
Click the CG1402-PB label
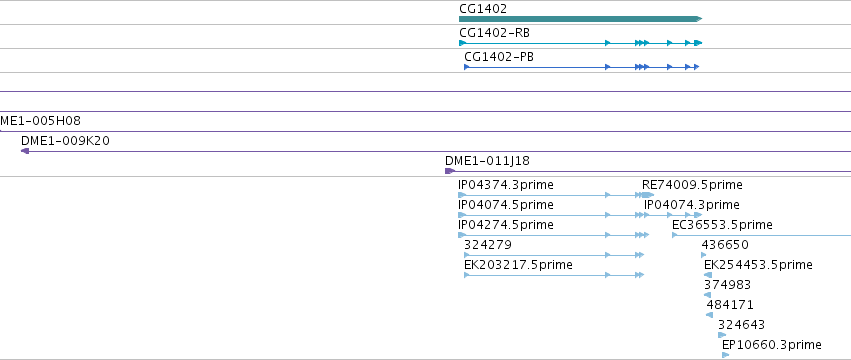coord(499,57)
